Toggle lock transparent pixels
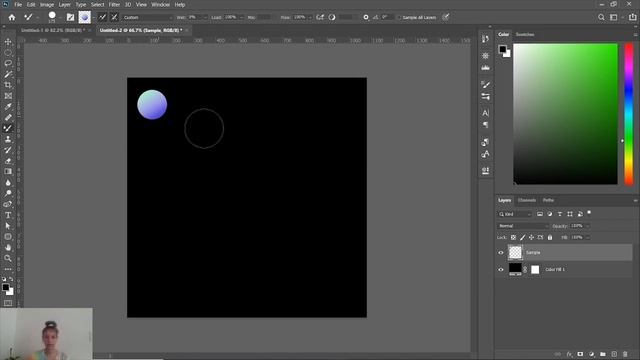Image resolution: width=640 pixels, height=360 pixels. point(513,237)
